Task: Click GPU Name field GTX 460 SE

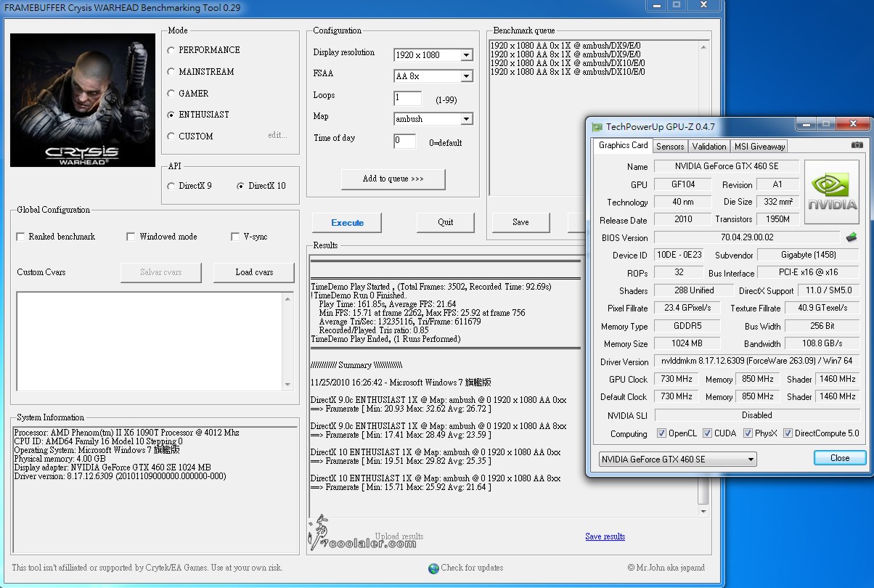Action: click(x=727, y=166)
